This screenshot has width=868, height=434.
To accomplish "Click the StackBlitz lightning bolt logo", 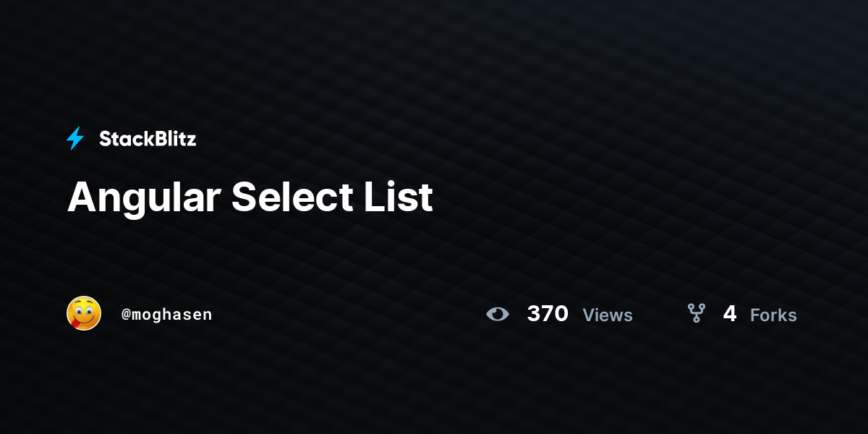I will coord(75,138).
